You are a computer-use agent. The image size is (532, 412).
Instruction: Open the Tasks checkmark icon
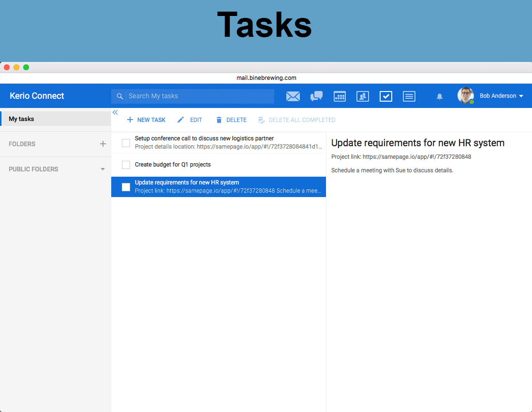click(x=386, y=96)
